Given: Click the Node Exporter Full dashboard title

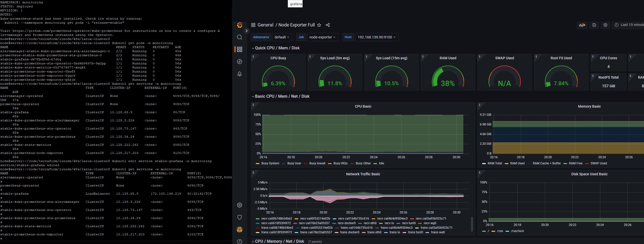Looking at the screenshot, I should click(x=296, y=25).
